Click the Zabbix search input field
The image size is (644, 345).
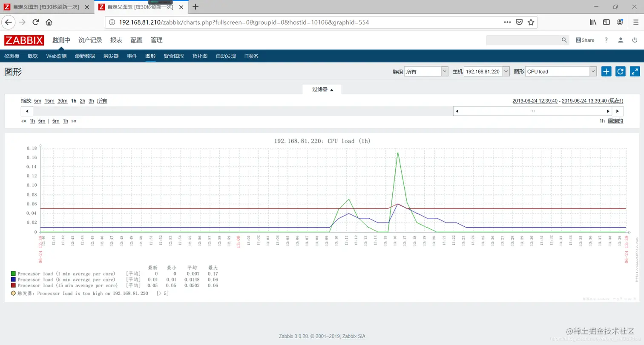tap(523, 40)
